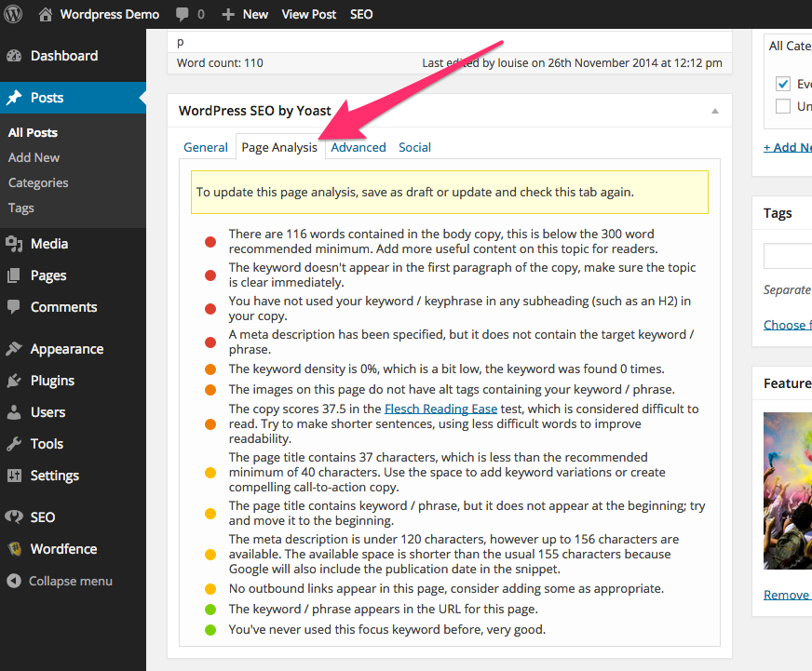Click View Post in the admin bar
The height and width of the screenshot is (671, 812).
pyautogui.click(x=309, y=14)
